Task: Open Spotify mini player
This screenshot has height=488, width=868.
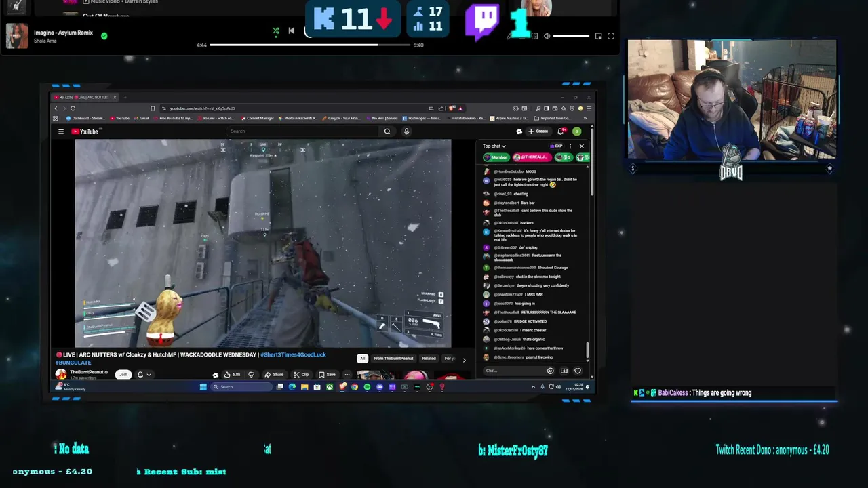Action: pyautogui.click(x=598, y=36)
